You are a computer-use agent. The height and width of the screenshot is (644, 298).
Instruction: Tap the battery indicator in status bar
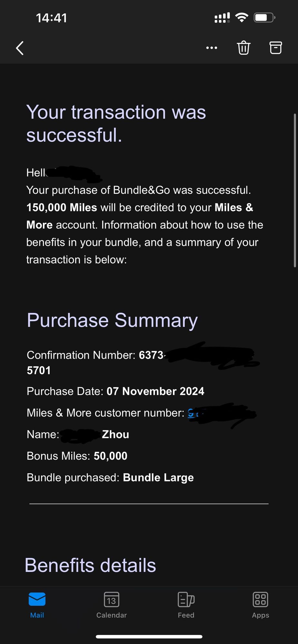[x=264, y=17]
